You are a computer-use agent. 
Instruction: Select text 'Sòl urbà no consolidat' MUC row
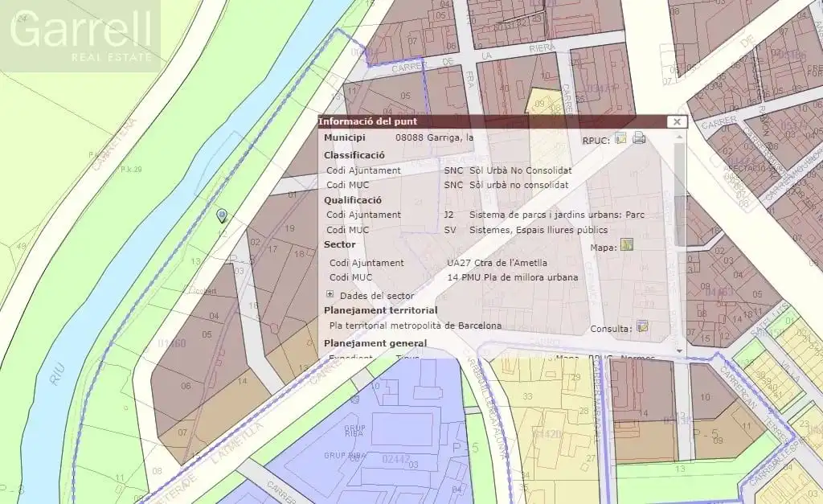(x=519, y=185)
